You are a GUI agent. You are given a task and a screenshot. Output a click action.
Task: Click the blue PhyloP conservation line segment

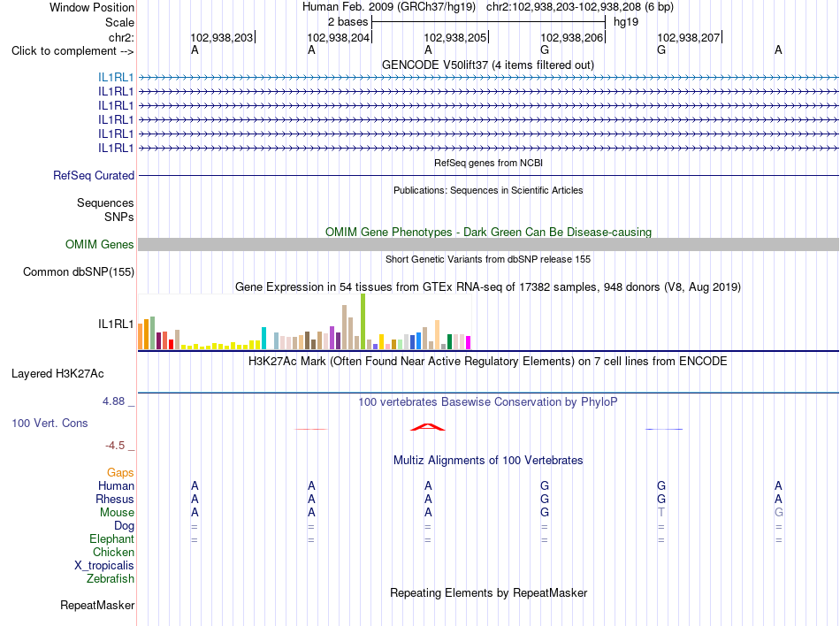[x=664, y=429]
